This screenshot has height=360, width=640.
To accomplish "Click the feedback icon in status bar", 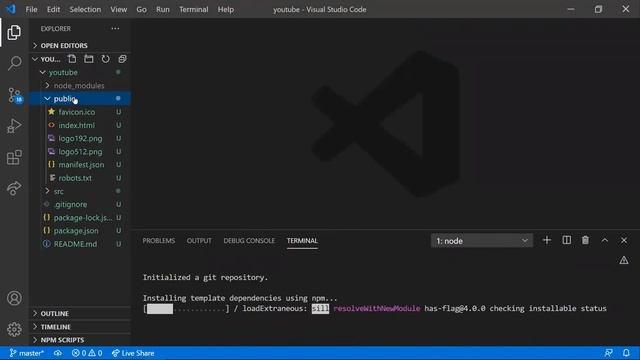I will pos(608,353).
